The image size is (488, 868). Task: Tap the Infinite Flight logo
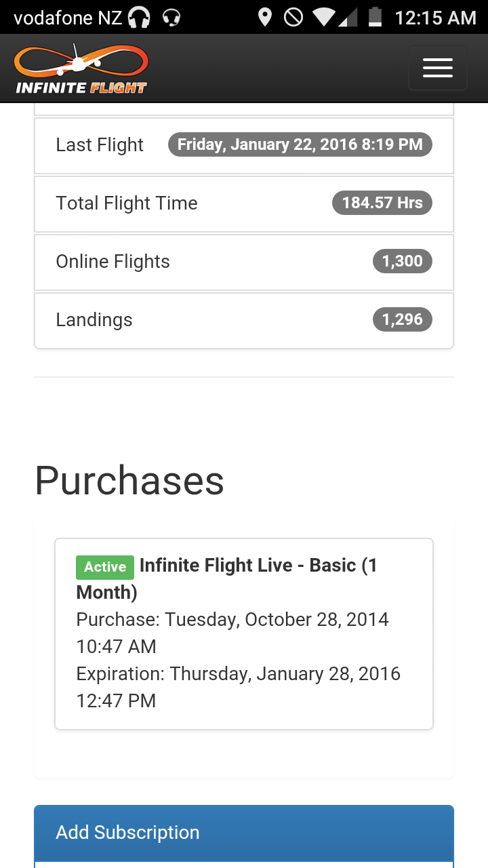pyautogui.click(x=81, y=69)
